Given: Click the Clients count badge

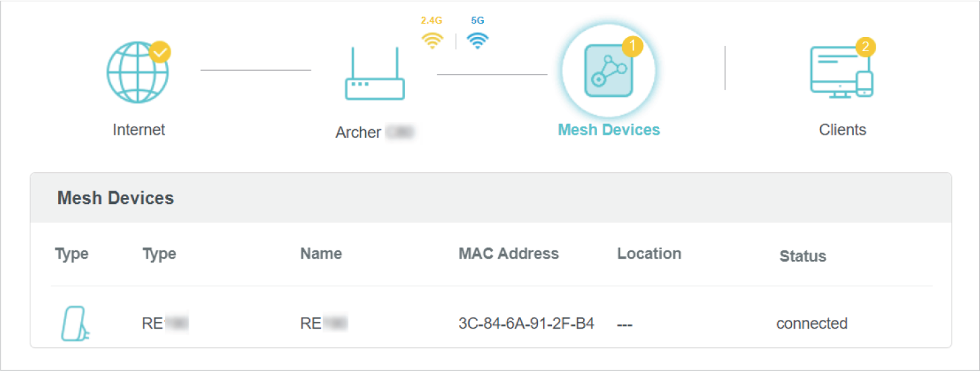Looking at the screenshot, I should tap(865, 46).
